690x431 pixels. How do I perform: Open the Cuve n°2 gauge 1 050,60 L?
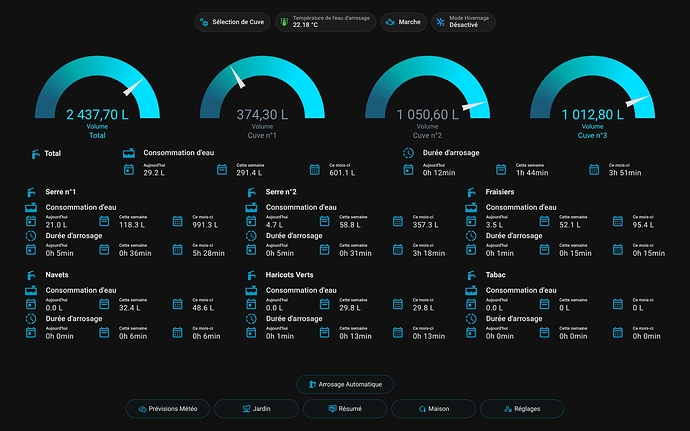(427, 97)
